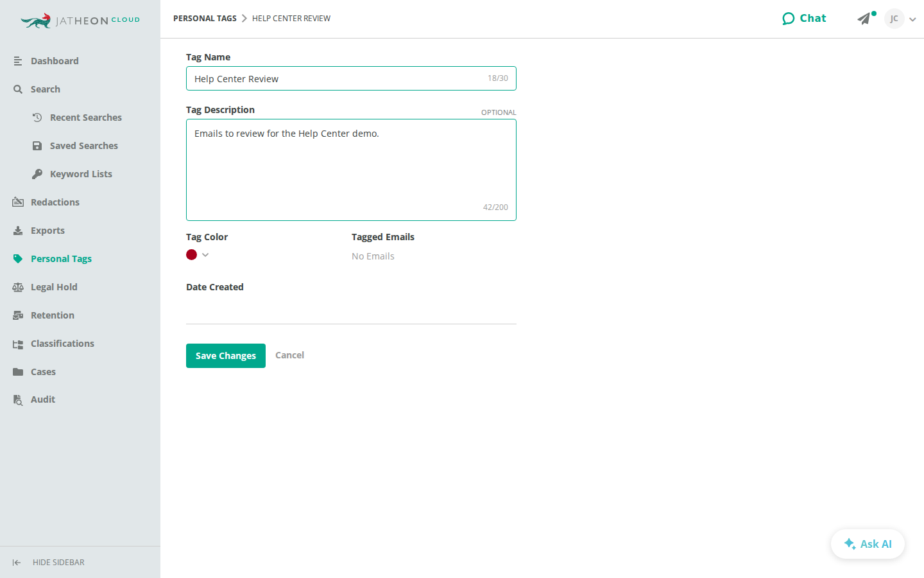924x578 pixels.
Task: Open the Audit menu item
Action: point(43,399)
